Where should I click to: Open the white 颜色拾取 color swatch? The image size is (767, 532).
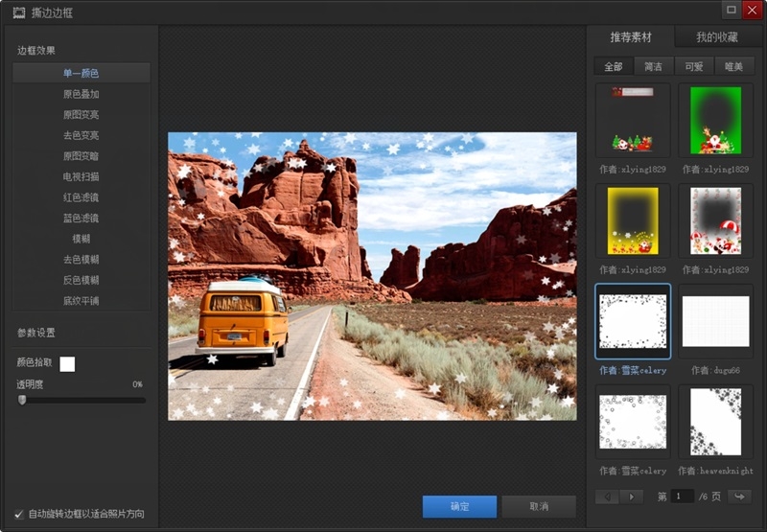(x=67, y=364)
